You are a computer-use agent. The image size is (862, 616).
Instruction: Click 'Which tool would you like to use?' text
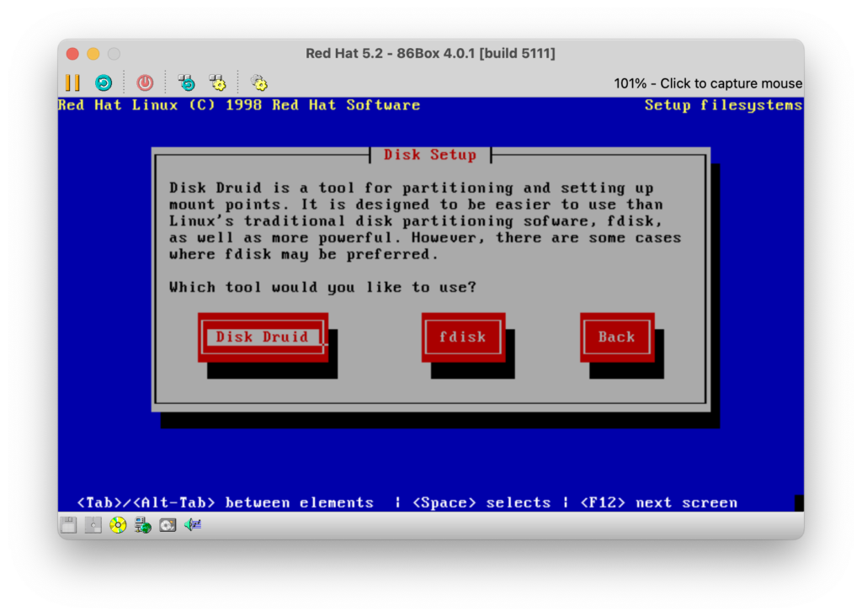[322, 288]
